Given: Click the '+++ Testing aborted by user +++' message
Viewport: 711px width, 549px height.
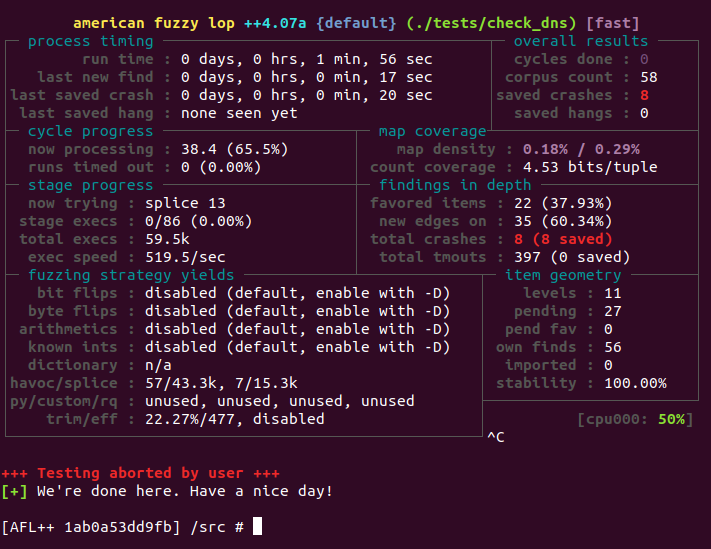Looking at the screenshot, I should 141,473.
